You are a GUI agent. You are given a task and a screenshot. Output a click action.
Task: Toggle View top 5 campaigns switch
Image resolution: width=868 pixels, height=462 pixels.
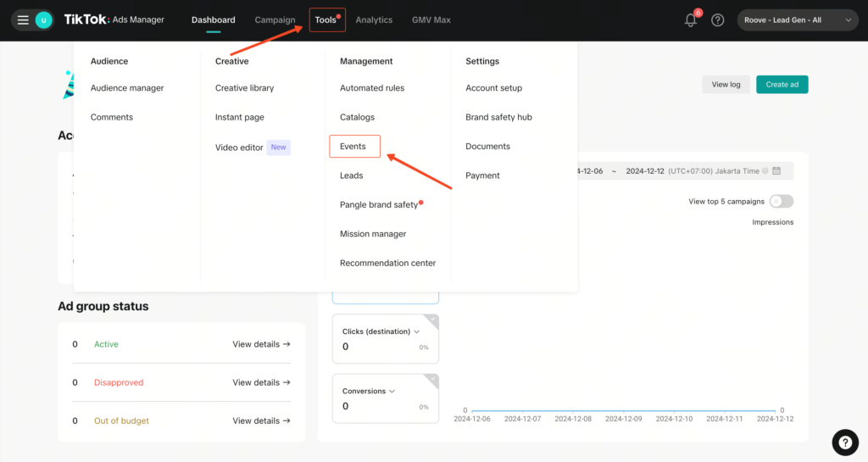(781, 202)
